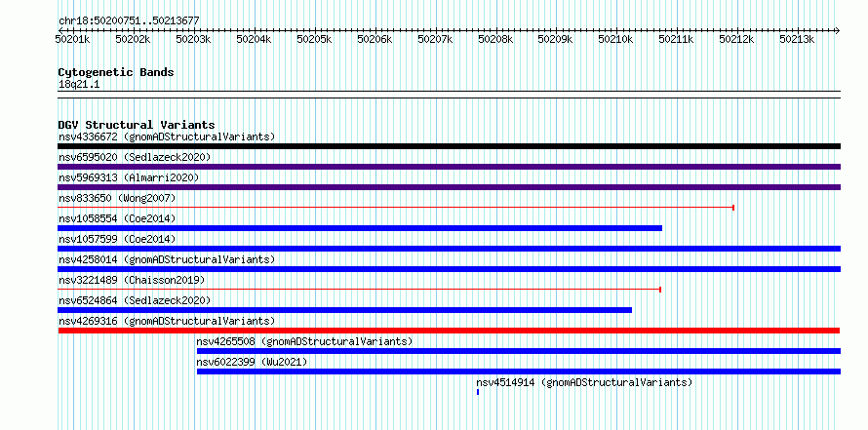Click the blue nsv1057599 variant bar
Screen dimensions: 868x430
coord(449,249)
